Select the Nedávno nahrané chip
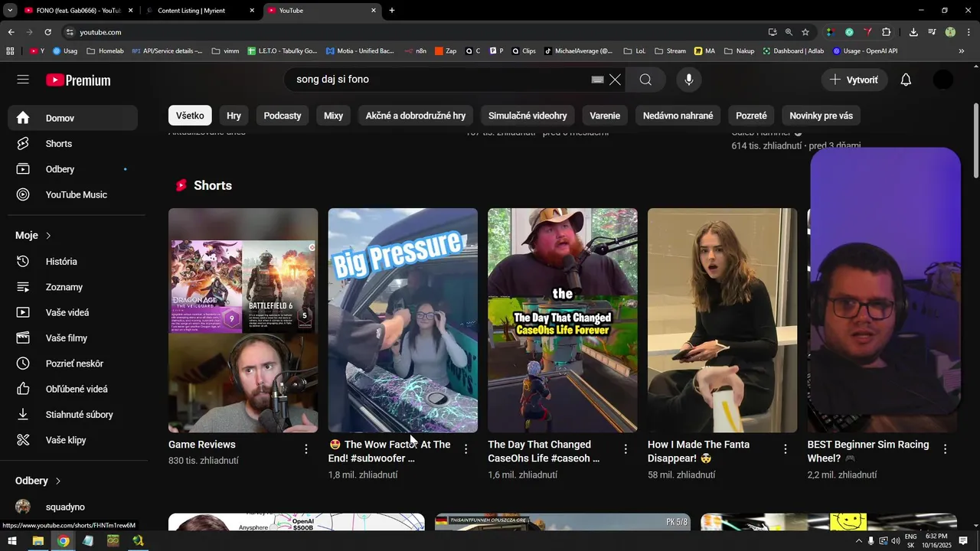 [x=678, y=116]
